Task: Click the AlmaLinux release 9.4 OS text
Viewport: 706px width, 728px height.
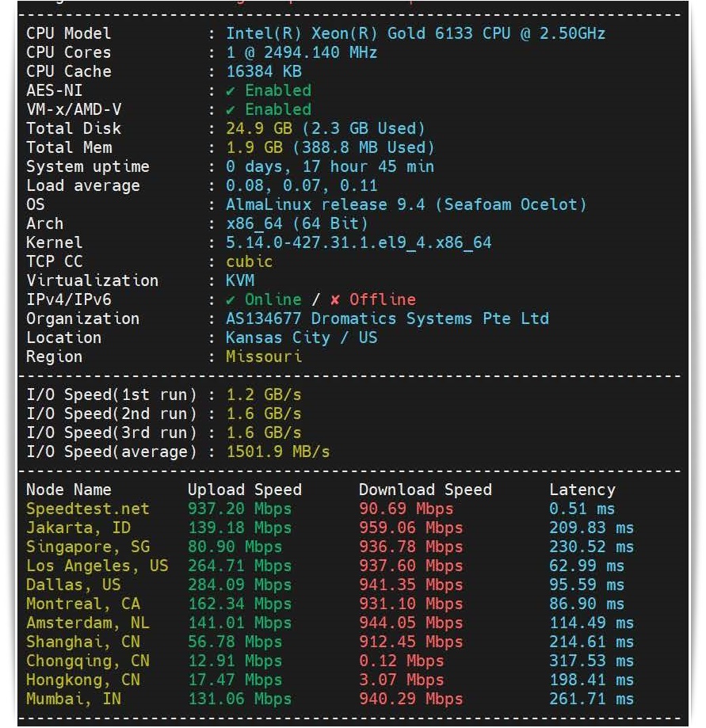Action: (x=406, y=205)
